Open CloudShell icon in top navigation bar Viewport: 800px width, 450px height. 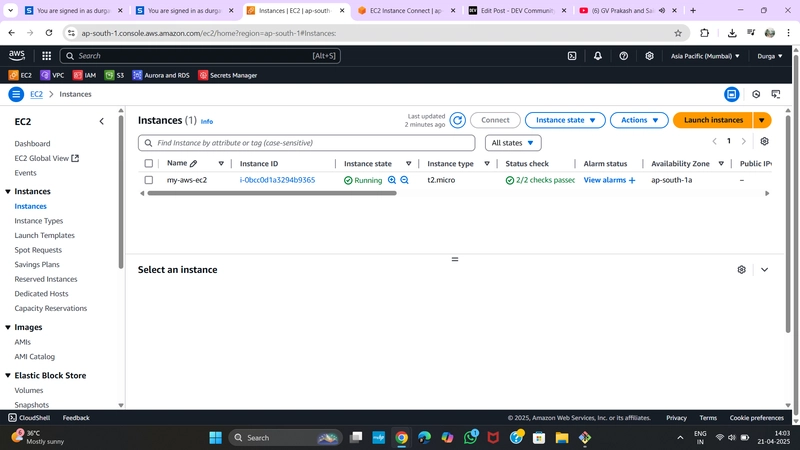[572, 56]
